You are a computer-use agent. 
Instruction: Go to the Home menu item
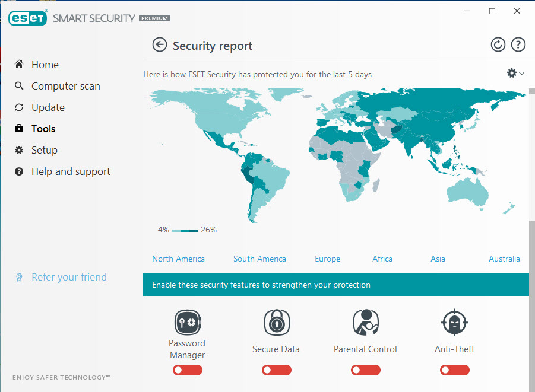[45, 65]
